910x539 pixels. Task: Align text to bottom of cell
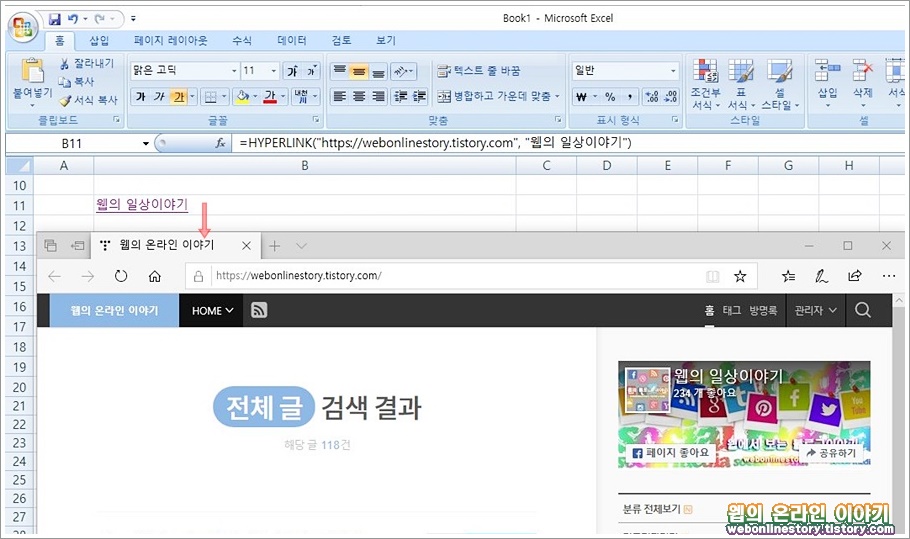(x=378, y=71)
